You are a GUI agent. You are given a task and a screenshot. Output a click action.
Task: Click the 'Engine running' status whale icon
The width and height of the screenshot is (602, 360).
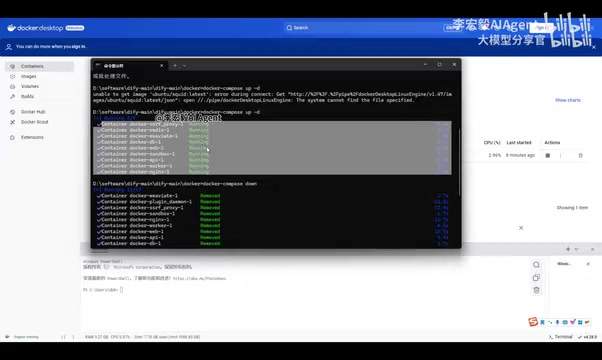coord(7,337)
